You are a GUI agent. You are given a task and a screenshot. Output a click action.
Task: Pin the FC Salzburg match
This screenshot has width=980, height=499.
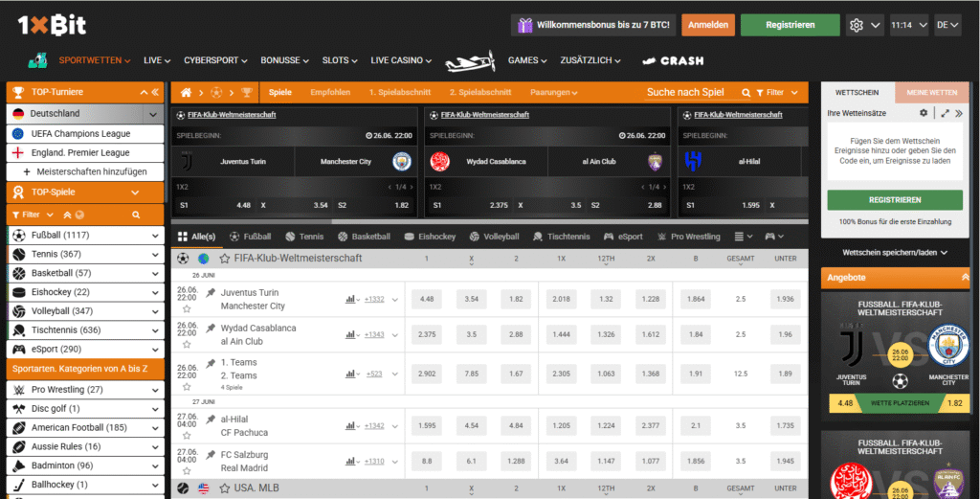point(211,455)
